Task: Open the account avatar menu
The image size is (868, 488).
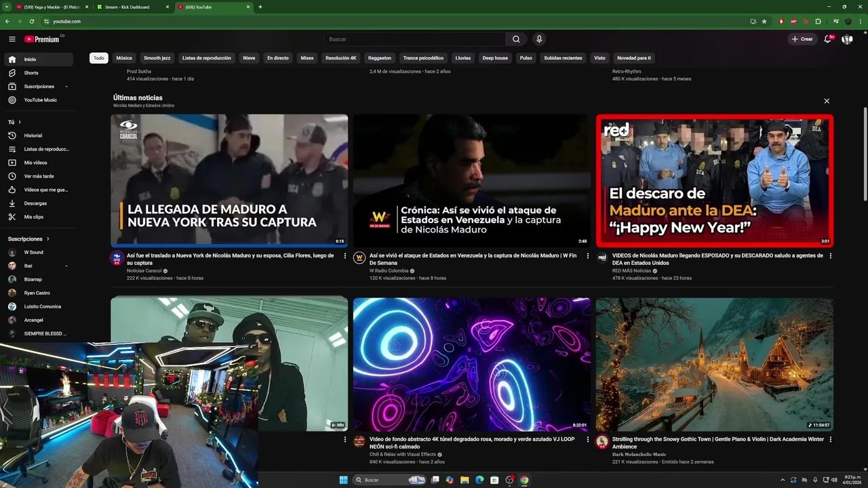Action: point(847,39)
